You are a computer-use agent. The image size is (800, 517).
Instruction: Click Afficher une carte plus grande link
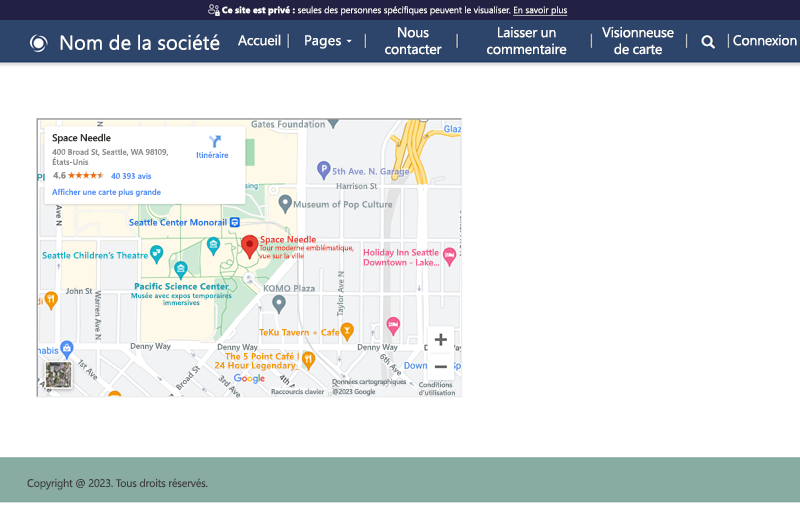(x=106, y=192)
